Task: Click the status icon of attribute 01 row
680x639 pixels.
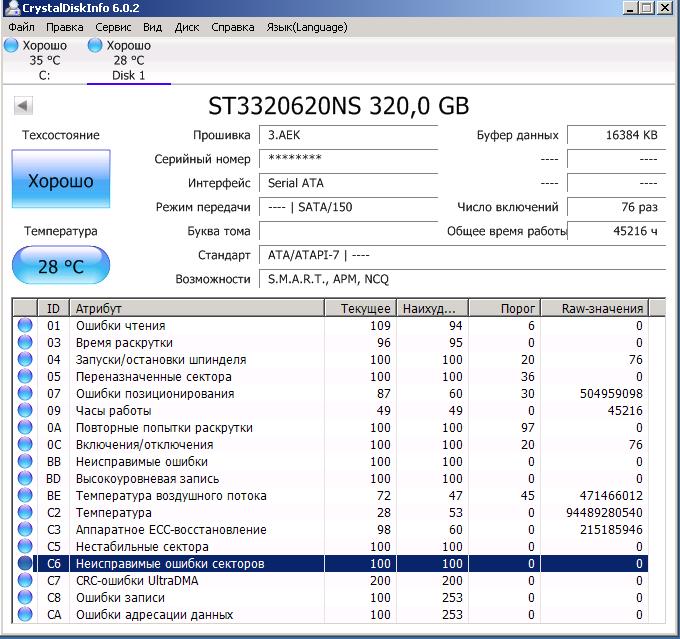Action: pyautogui.click(x=25, y=325)
